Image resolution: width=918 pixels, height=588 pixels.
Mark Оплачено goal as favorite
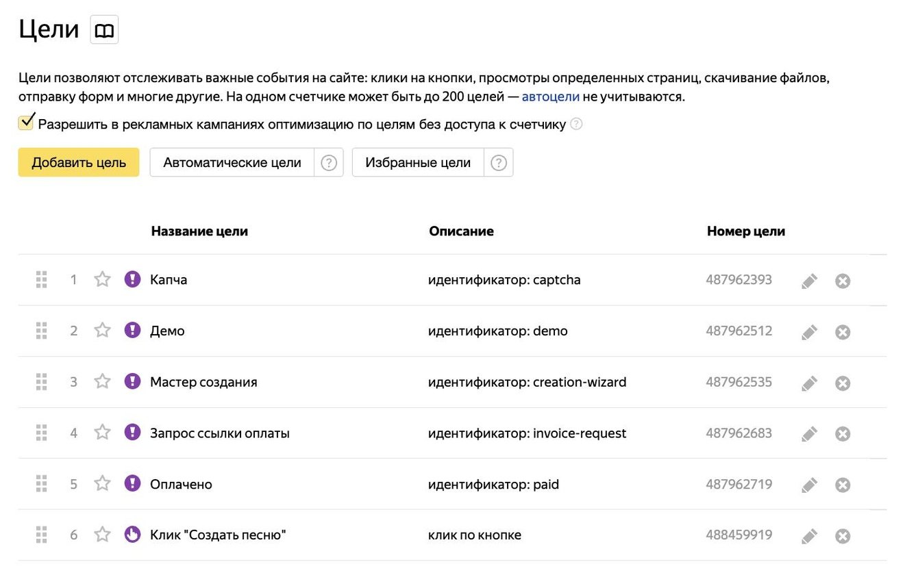pyautogui.click(x=102, y=484)
